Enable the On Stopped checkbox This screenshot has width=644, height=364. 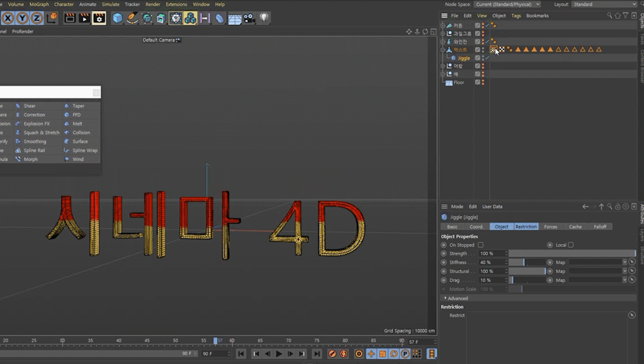pyautogui.click(x=481, y=245)
